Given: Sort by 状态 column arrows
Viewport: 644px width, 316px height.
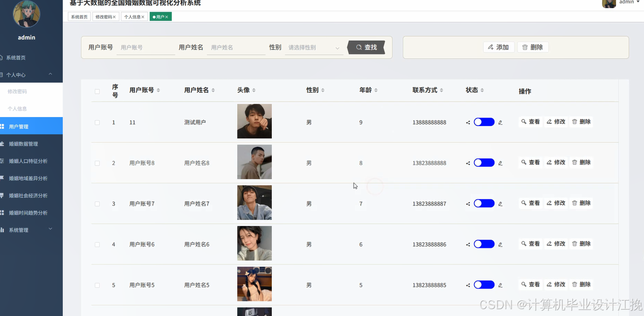Looking at the screenshot, I should pos(482,90).
